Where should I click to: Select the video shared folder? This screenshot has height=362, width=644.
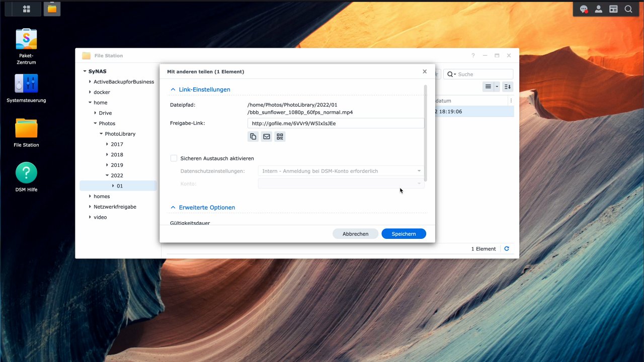coord(100,217)
